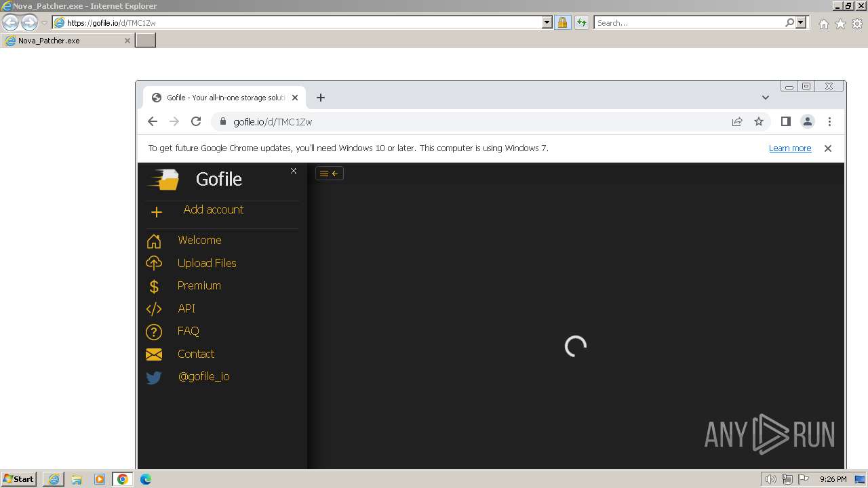868x488 pixels.
Task: Close the Gofile Chrome tab
Action: tap(295, 98)
